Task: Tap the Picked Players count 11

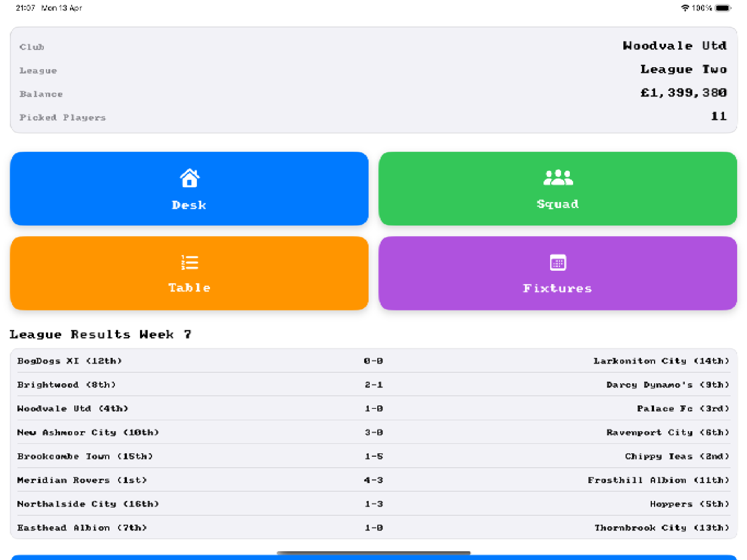Action: click(719, 116)
